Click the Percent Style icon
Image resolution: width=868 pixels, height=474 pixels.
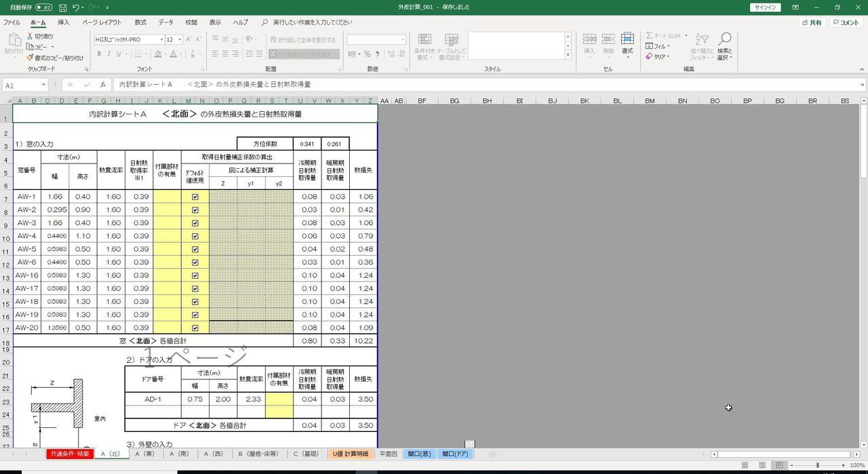coord(368,54)
